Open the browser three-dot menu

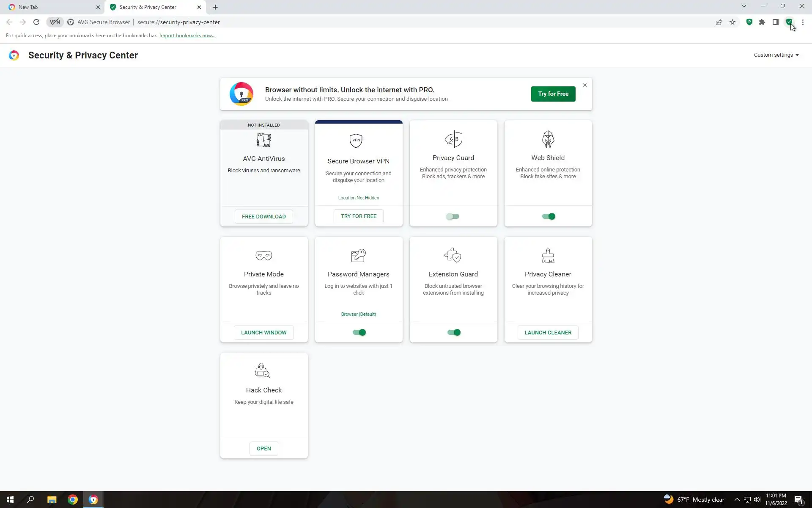pos(803,22)
